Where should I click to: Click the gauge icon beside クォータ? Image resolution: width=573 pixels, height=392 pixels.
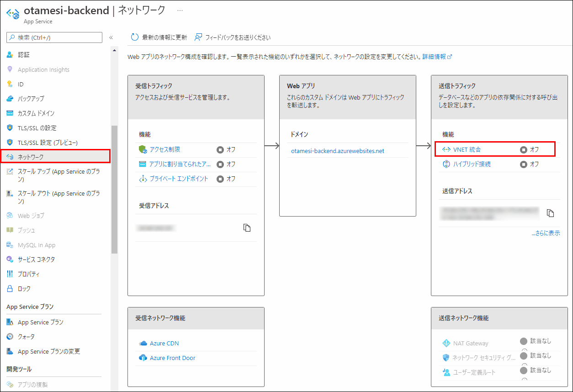[x=10, y=337]
